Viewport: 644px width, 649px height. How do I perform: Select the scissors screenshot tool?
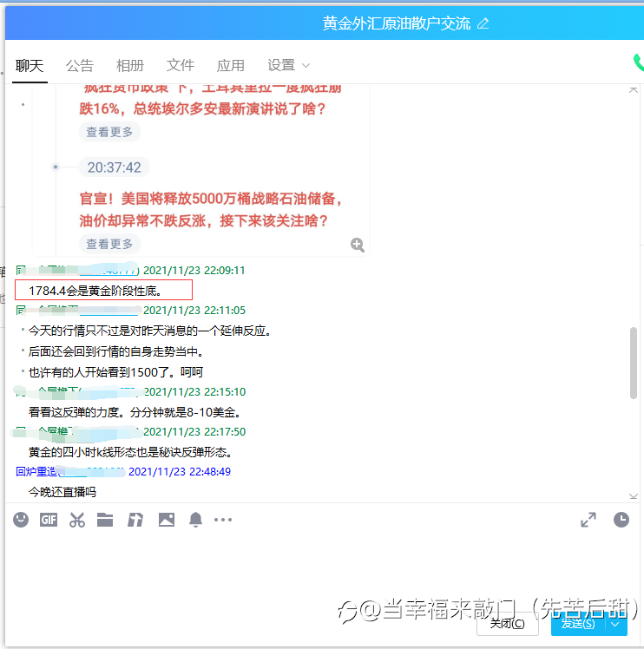click(x=77, y=520)
